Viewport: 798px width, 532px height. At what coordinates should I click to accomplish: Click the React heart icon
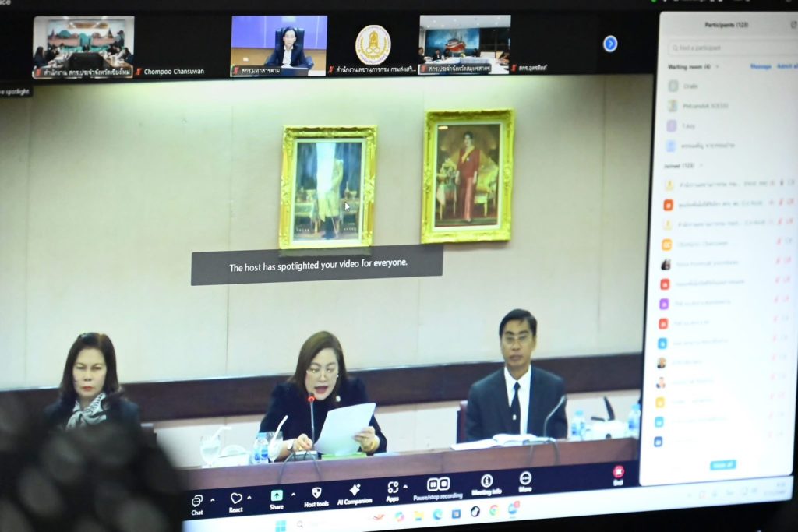tap(235, 499)
